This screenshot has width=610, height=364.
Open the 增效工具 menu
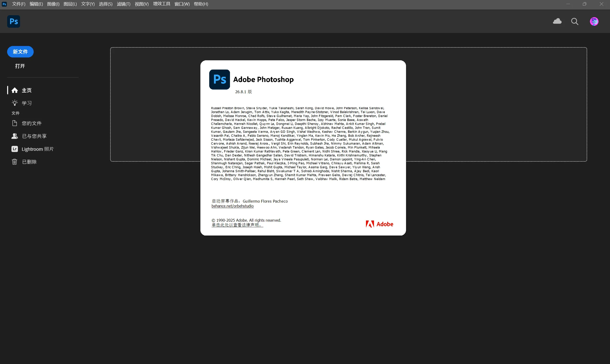click(162, 4)
